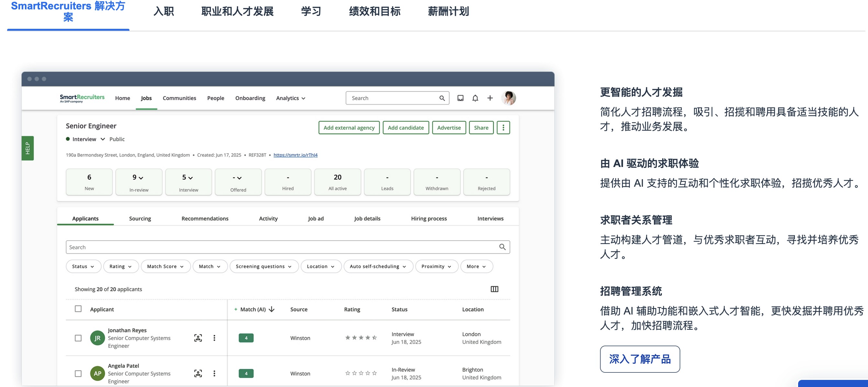Open the Communities menu item

(x=179, y=98)
